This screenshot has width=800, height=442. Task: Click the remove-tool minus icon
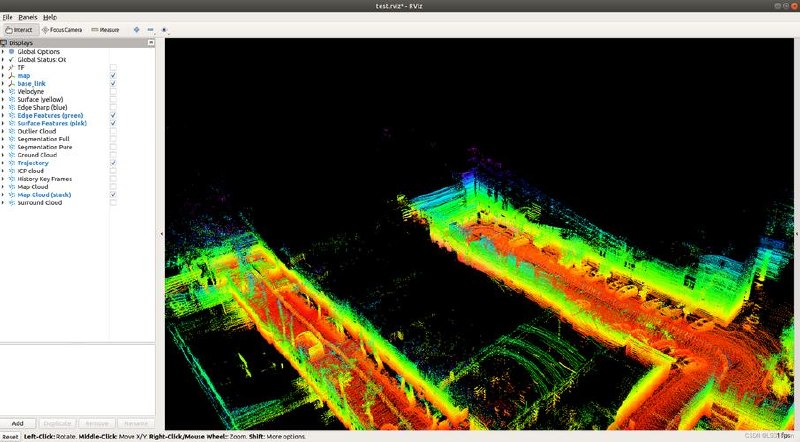(150, 30)
